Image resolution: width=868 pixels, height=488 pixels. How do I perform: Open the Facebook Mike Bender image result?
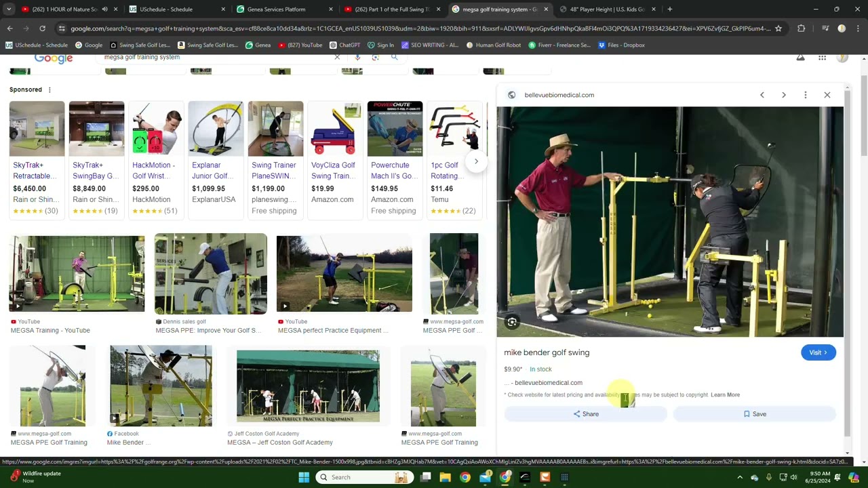pos(161,386)
